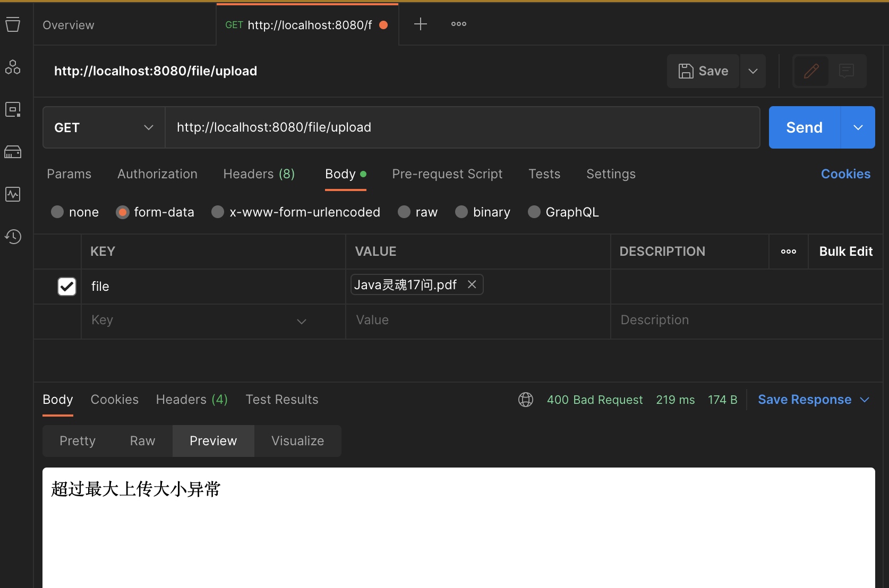Click the plus icon to add new tab
Viewport: 889px width, 588px height.
[x=420, y=24]
